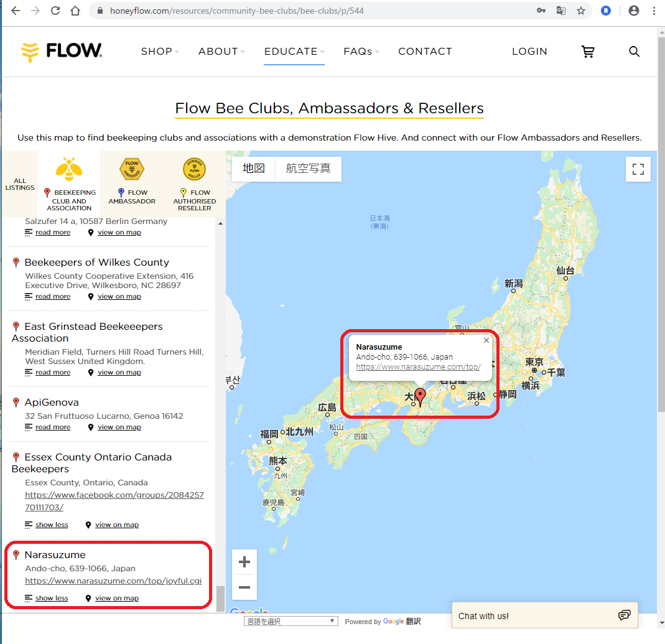Toggle fullscreen map view
The width and height of the screenshot is (665, 644).
pos(638,169)
